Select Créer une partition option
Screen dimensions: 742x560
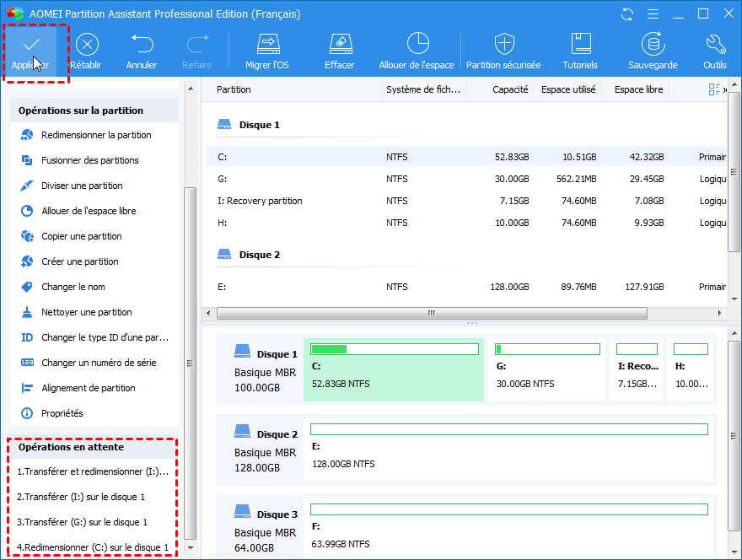pyautogui.click(x=80, y=261)
